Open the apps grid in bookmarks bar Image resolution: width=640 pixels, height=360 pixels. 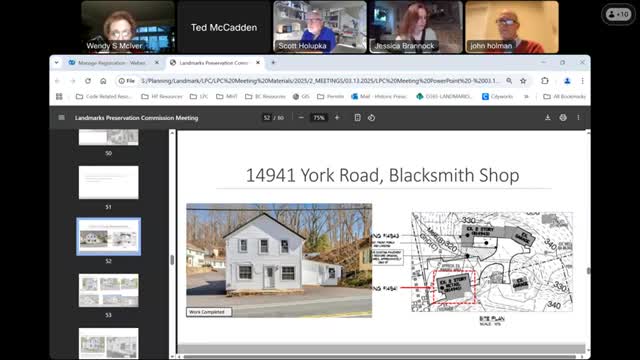59,96
